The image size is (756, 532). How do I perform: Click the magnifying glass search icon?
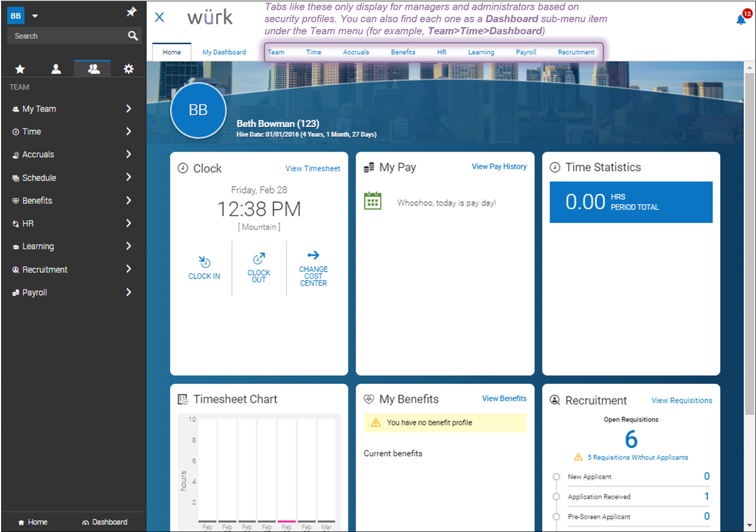[x=133, y=36]
